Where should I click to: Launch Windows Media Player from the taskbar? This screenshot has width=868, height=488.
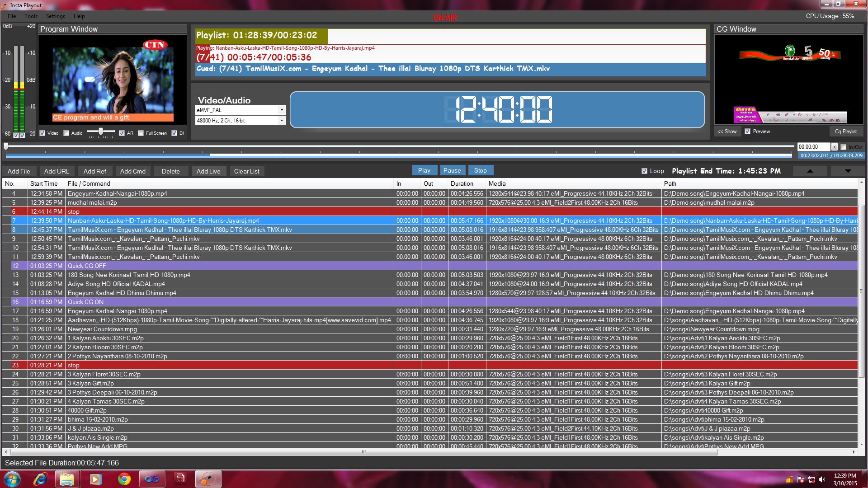pos(95,479)
